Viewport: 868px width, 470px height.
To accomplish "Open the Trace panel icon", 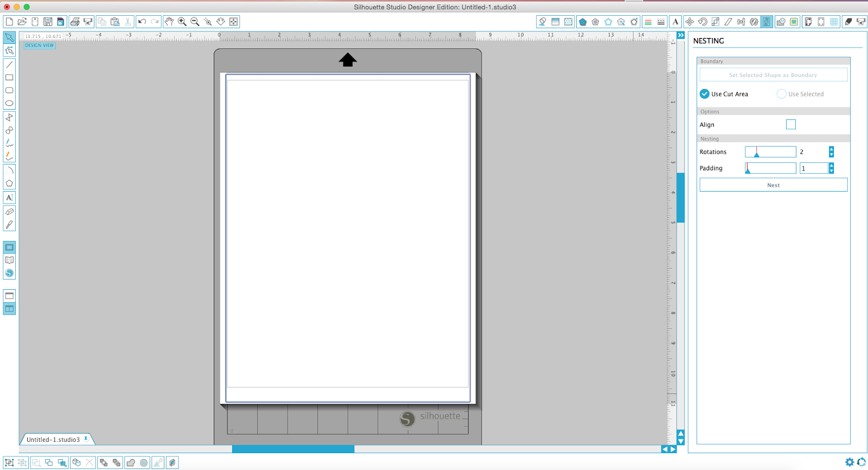I will point(794,22).
